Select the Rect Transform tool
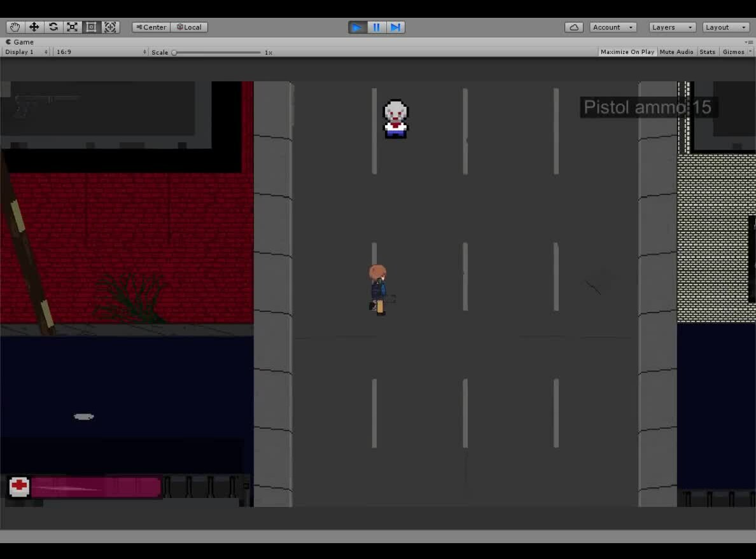 pos(91,27)
